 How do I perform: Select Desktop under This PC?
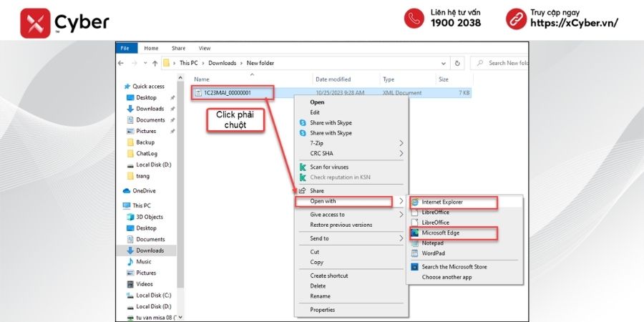click(x=146, y=228)
